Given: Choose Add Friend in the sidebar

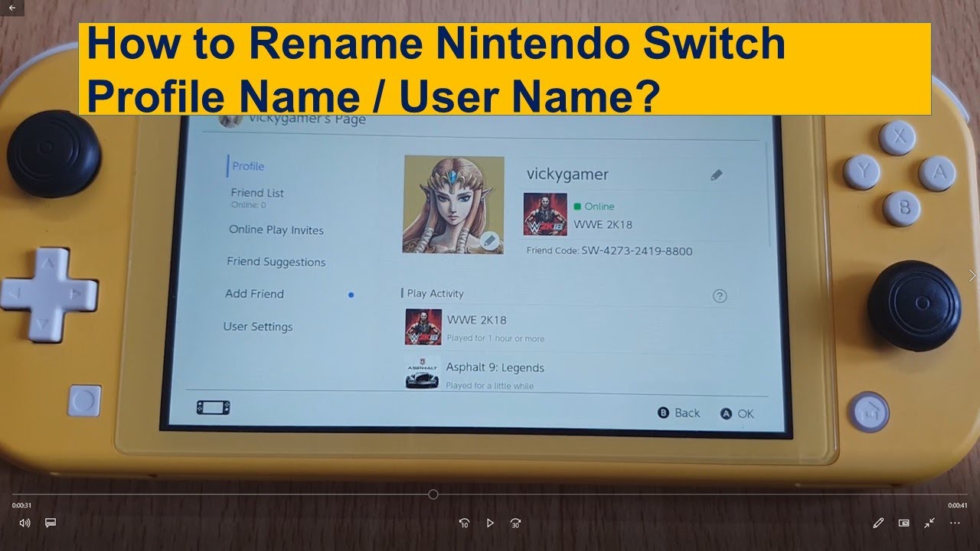Looking at the screenshot, I should (254, 294).
